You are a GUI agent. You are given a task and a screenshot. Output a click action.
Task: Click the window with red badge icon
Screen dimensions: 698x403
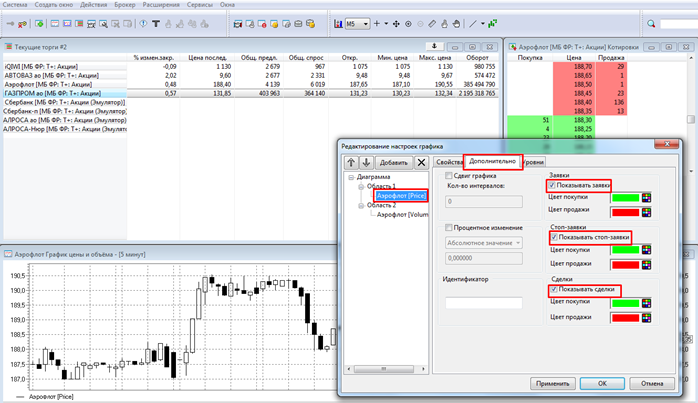262,24
